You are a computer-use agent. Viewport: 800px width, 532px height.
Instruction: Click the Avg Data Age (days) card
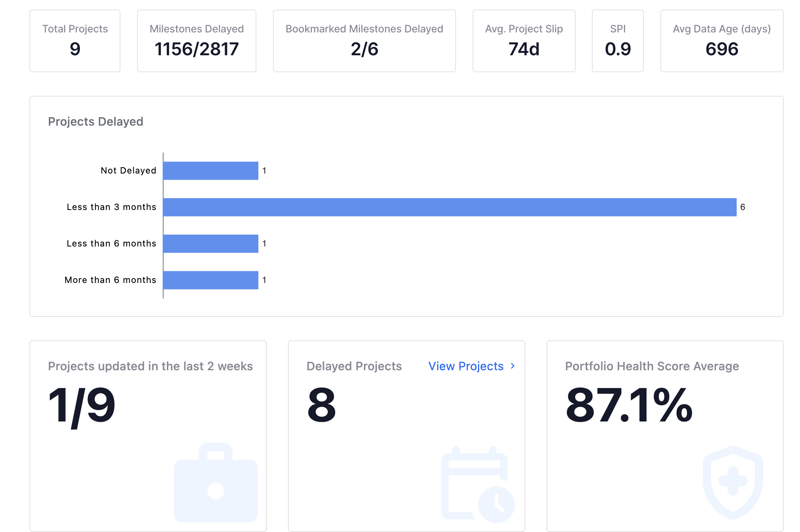coord(721,41)
